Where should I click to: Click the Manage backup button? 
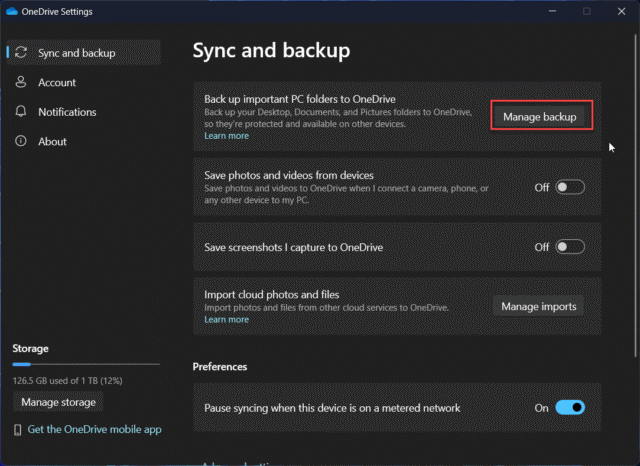point(540,117)
